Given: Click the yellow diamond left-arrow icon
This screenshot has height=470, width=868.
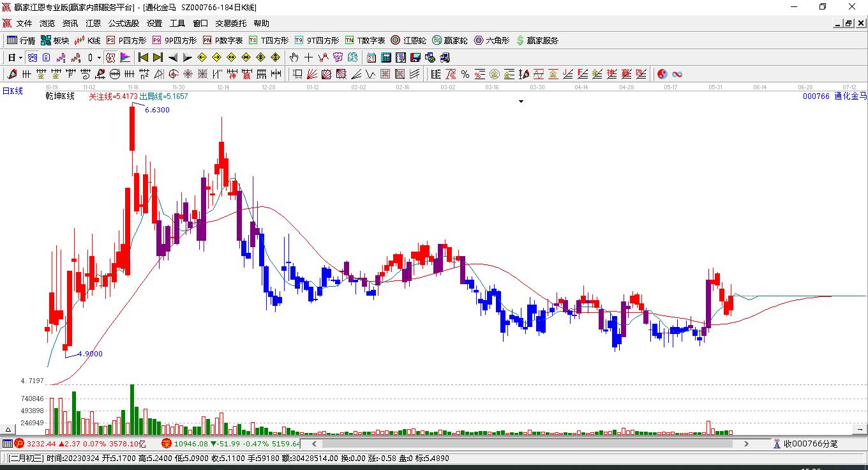Looking at the screenshot, I should pyautogui.click(x=202, y=57).
